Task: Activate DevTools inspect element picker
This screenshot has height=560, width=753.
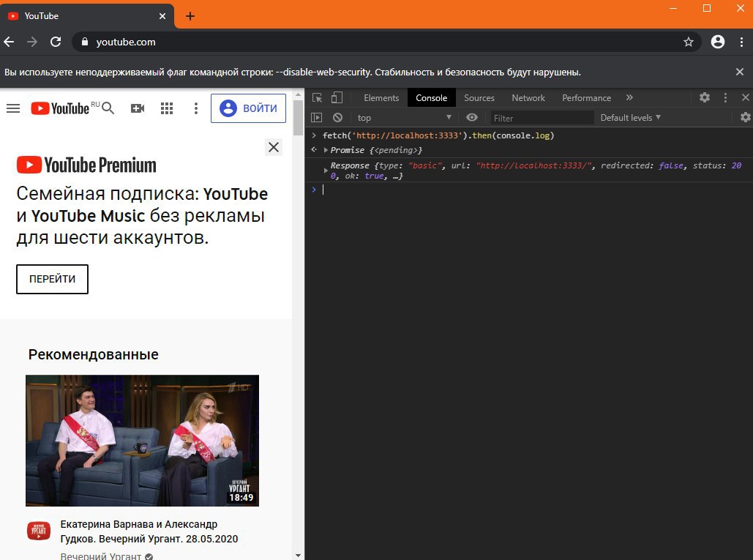Action: tap(317, 98)
